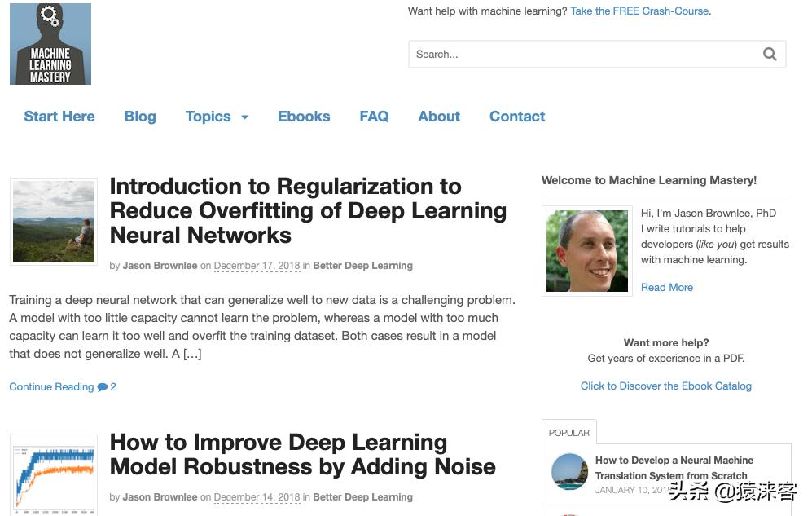Click the comment count 2

[x=113, y=387]
